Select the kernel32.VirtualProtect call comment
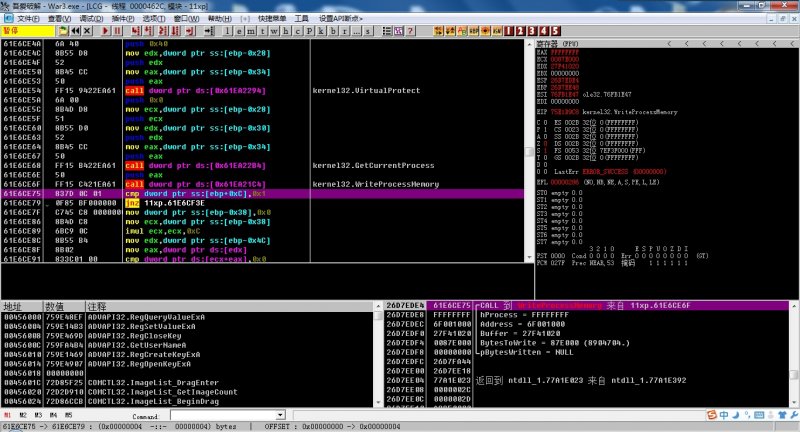 pyautogui.click(x=366, y=91)
